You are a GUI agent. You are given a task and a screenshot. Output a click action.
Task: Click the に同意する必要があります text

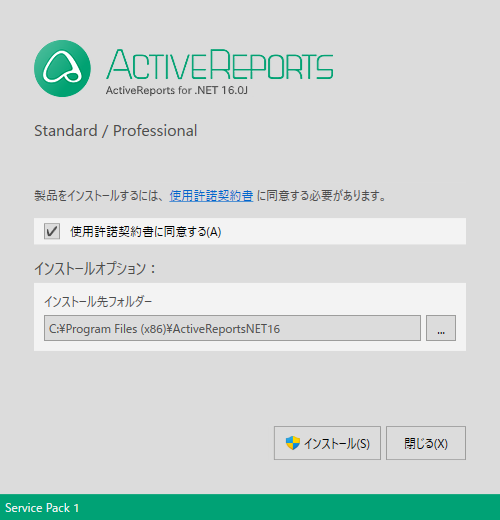coord(321,196)
